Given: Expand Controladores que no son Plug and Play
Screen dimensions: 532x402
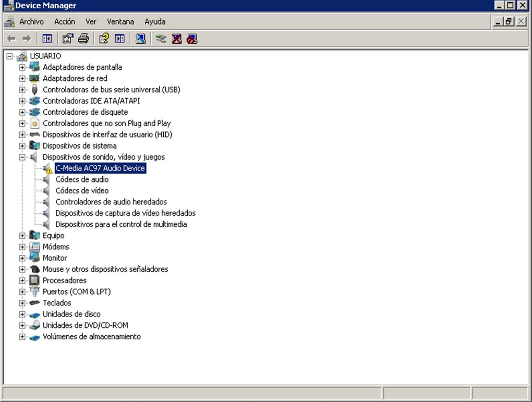Looking at the screenshot, I should [x=22, y=124].
